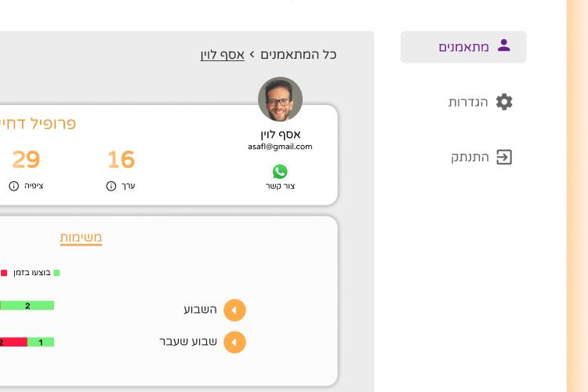This screenshot has height=392, width=588.
Task: Click last week's red bar segment
Action: click(x=13, y=342)
